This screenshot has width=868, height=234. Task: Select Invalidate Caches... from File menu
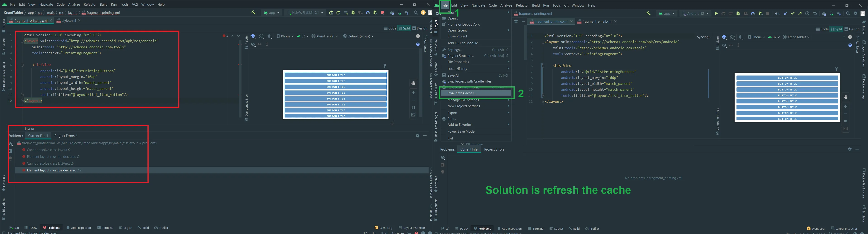(x=461, y=93)
